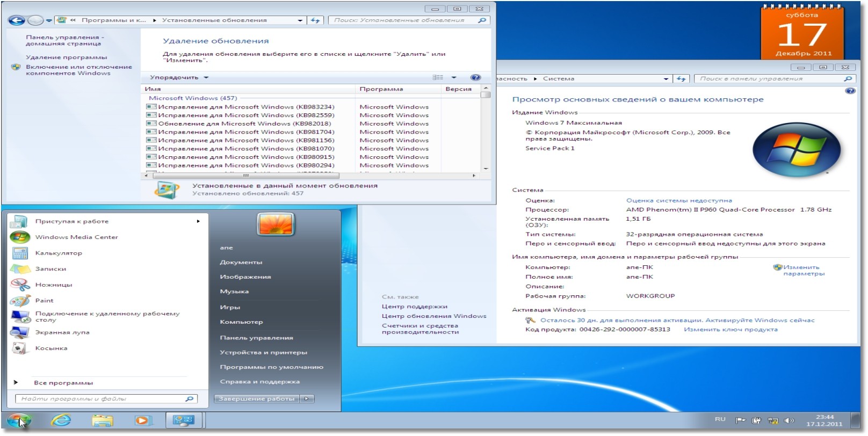Viewport: 868px width, 436px height.
Task: Refresh the System window address bar
Action: (x=681, y=78)
